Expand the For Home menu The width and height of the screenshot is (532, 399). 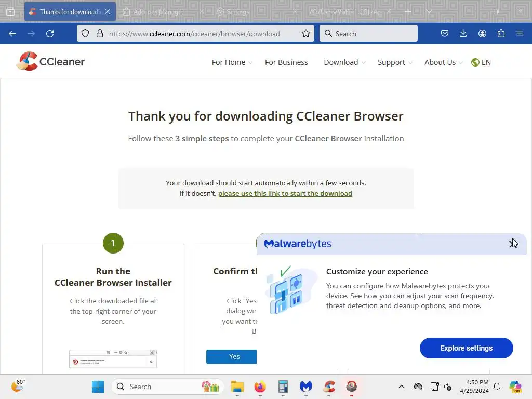(232, 62)
